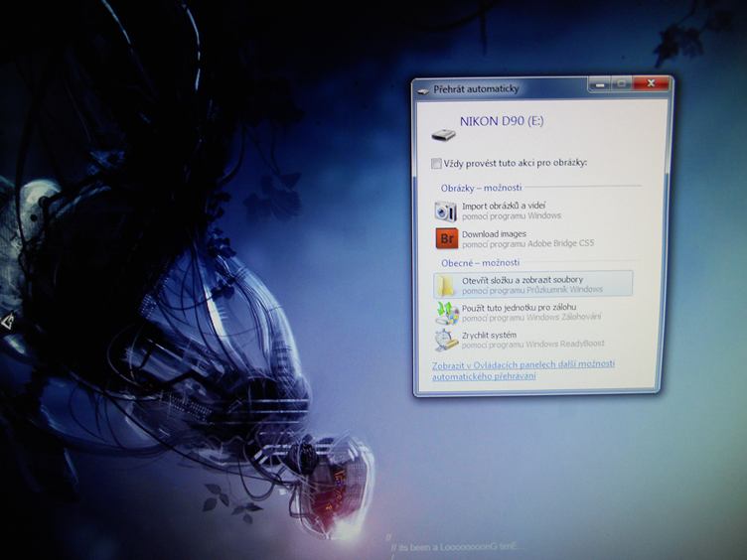Click the Obecné – možnosti section heading
The height and width of the screenshot is (560, 747).
point(480,262)
